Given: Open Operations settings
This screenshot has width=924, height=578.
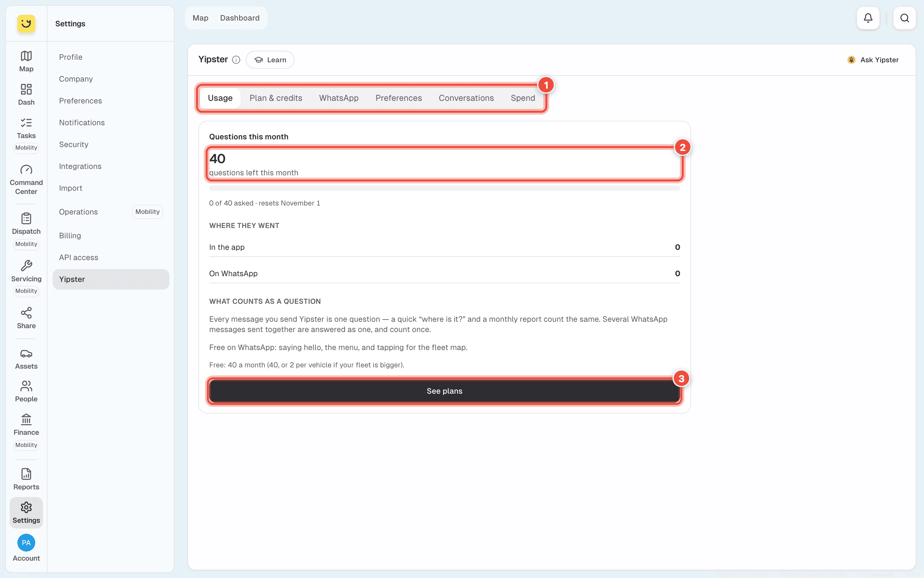Looking at the screenshot, I should click(x=111, y=212).
